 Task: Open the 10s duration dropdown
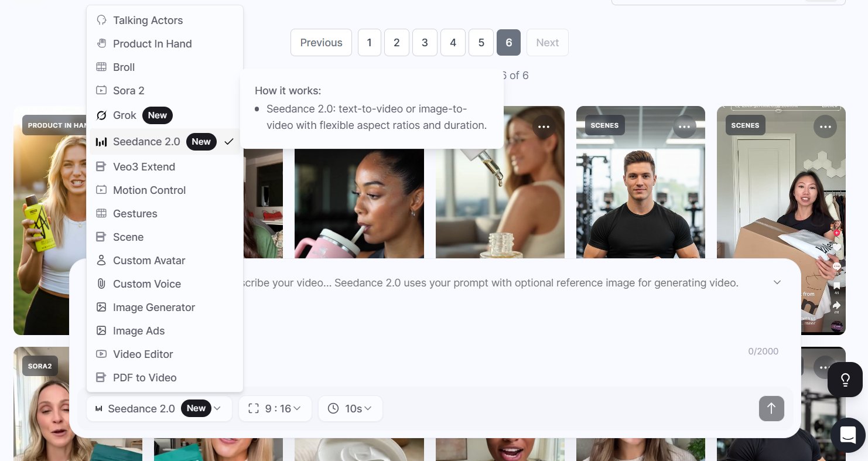click(350, 408)
